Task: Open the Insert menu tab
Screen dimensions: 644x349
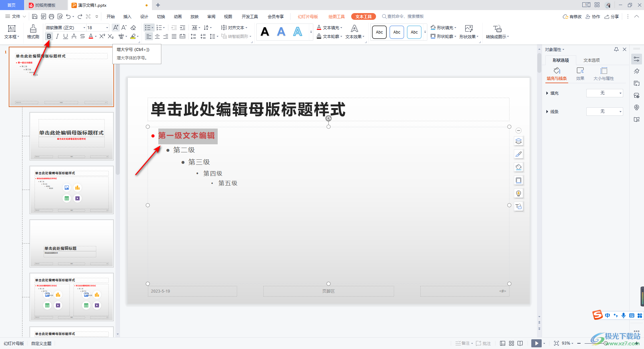Action: (x=127, y=16)
